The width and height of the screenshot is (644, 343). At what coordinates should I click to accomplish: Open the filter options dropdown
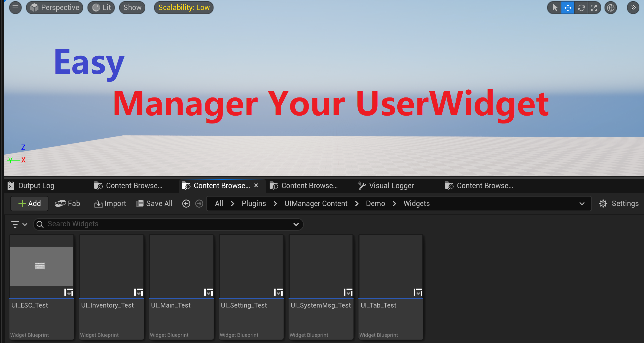pos(19,224)
